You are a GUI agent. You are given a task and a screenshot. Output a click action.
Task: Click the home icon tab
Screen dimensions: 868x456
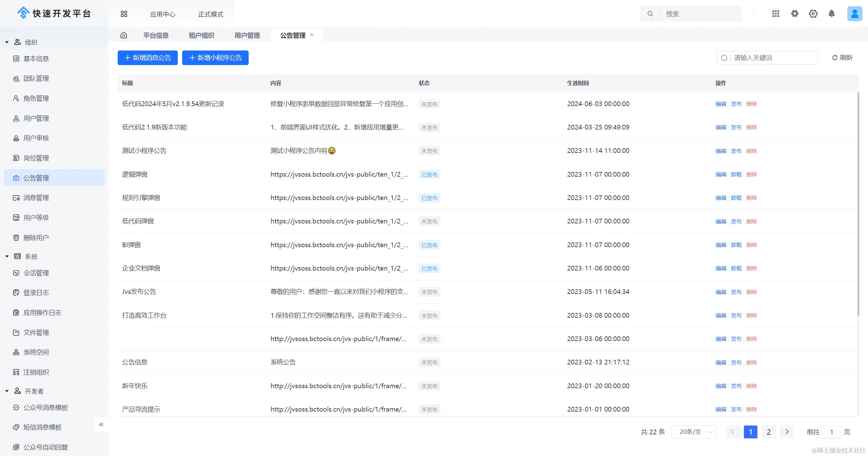click(x=124, y=35)
